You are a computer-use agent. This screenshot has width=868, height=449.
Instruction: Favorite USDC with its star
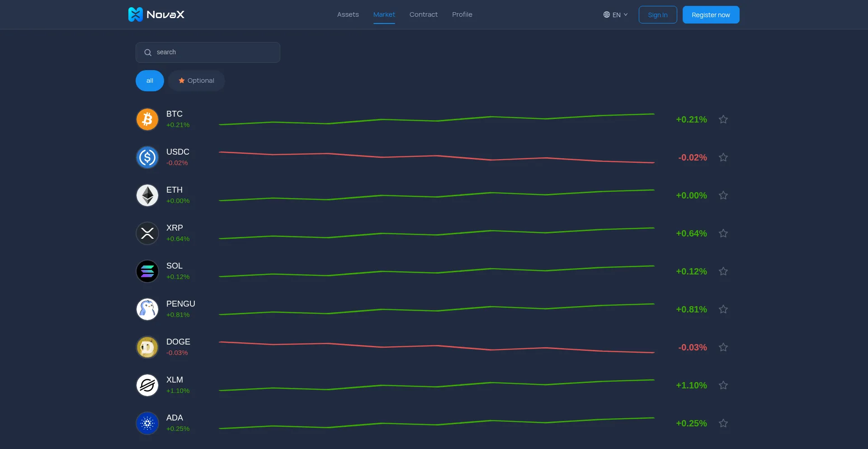pos(723,157)
